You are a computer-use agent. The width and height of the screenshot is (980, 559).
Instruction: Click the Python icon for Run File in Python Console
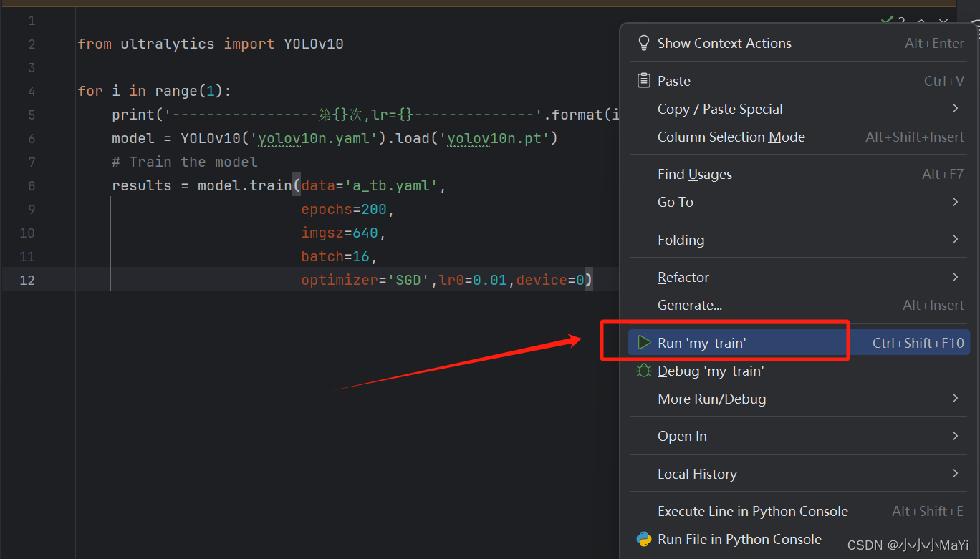coord(644,539)
